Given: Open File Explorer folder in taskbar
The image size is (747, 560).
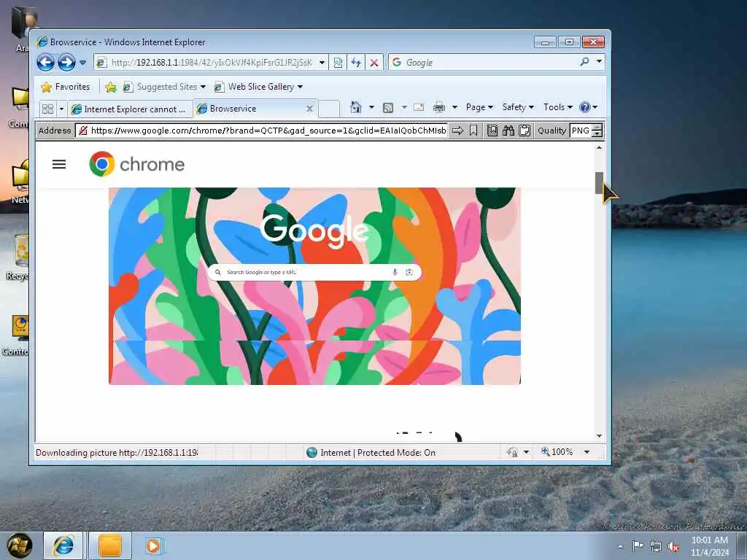Looking at the screenshot, I should [110, 545].
